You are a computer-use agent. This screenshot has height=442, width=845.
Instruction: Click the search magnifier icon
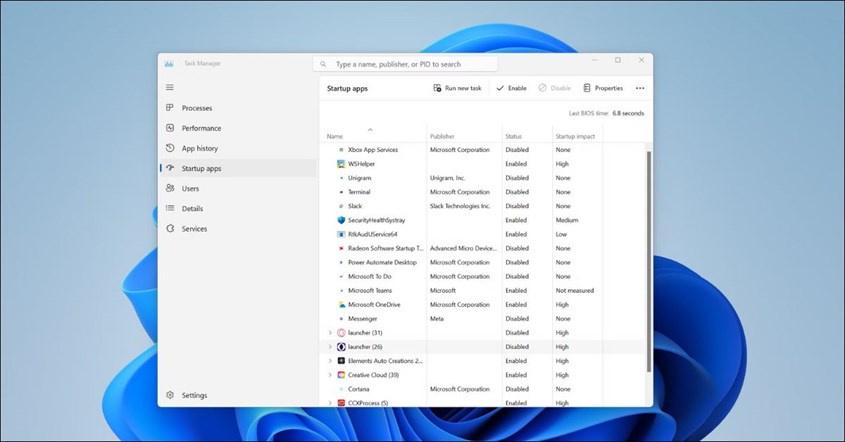click(x=323, y=64)
